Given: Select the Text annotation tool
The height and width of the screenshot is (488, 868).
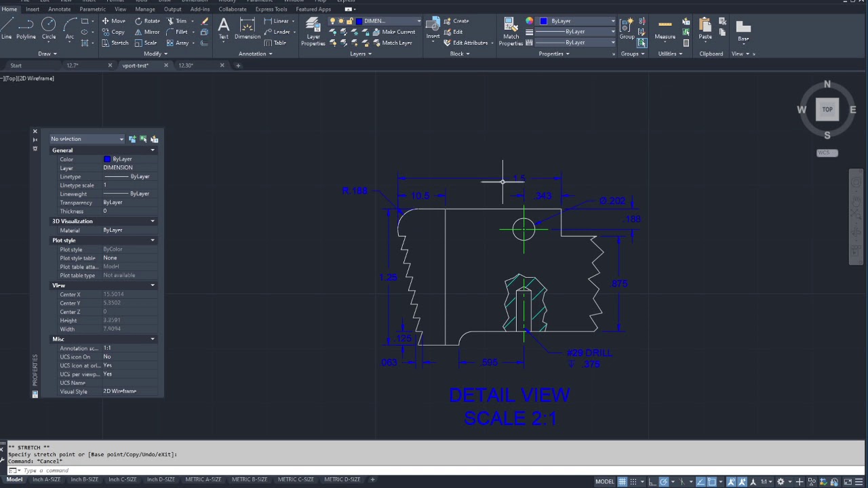Looking at the screenshot, I should point(223,28).
